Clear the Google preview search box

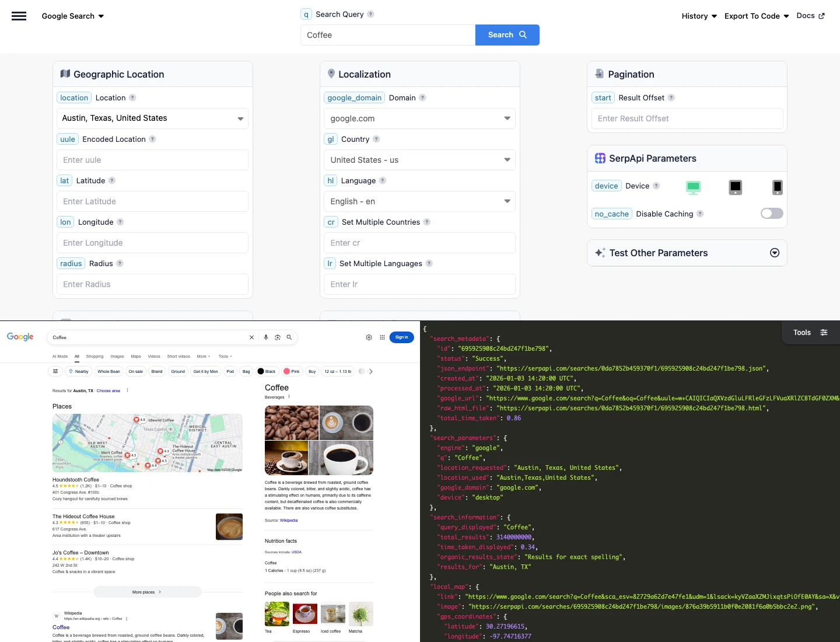tap(251, 337)
